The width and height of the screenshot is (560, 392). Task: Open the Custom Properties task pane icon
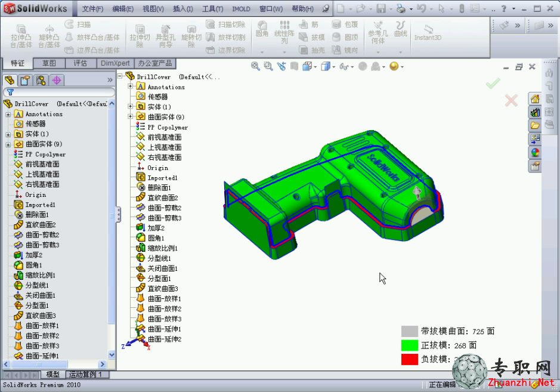535,166
